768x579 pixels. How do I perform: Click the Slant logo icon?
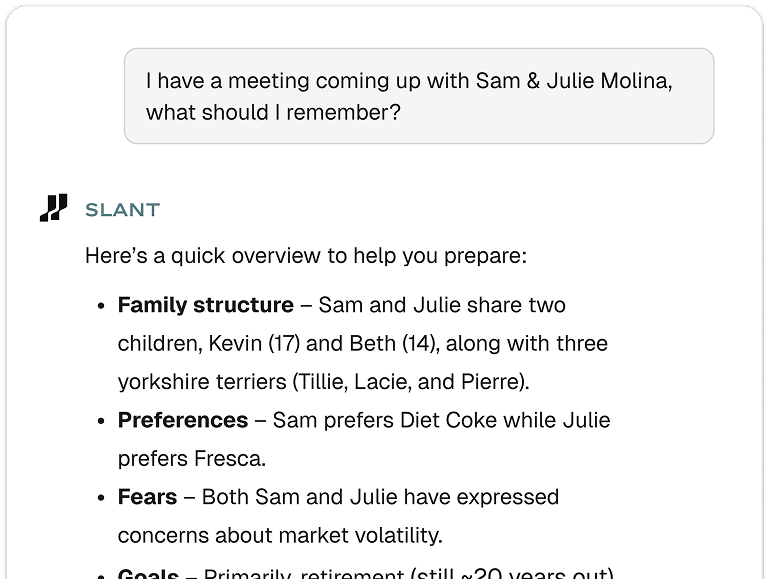click(x=53, y=208)
